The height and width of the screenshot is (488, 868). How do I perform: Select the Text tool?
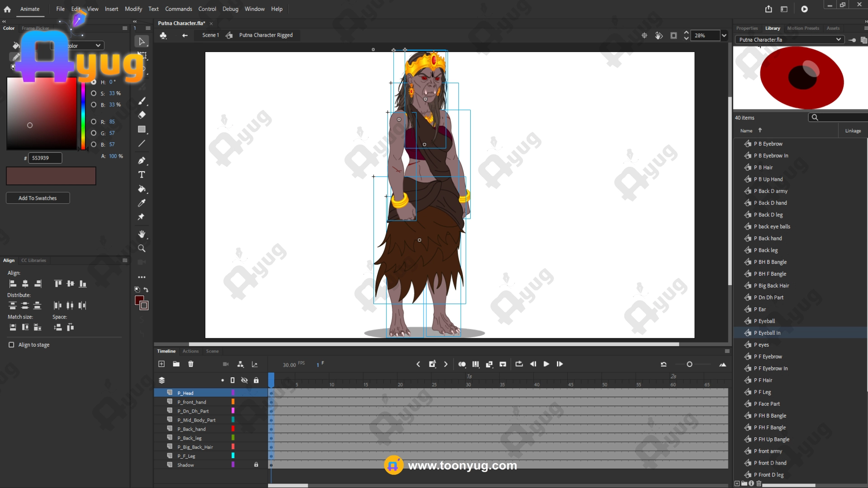point(142,175)
